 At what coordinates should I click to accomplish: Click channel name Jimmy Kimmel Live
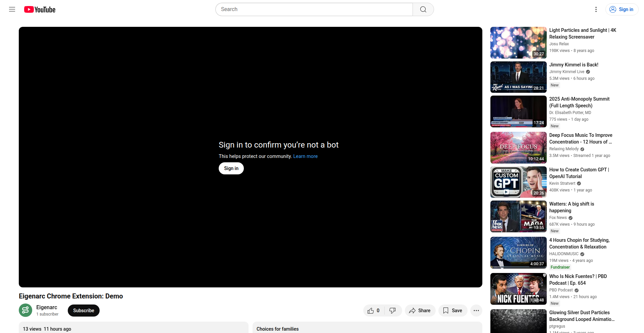pos(567,72)
